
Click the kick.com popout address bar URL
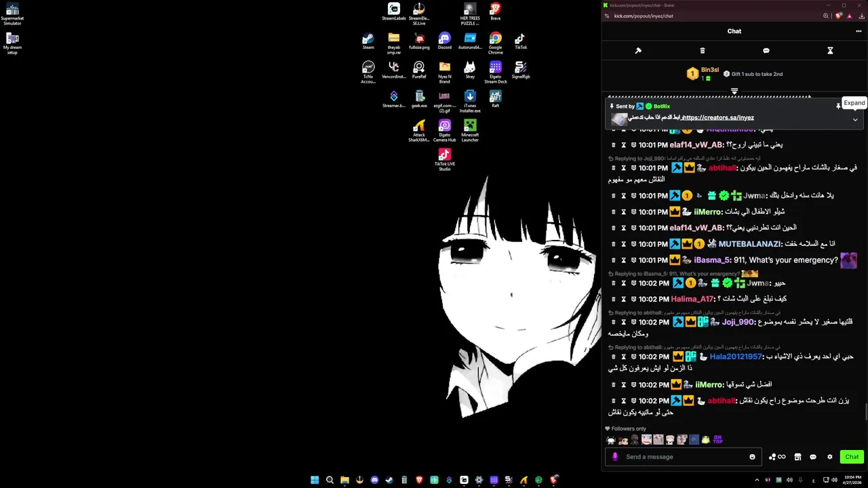(644, 16)
